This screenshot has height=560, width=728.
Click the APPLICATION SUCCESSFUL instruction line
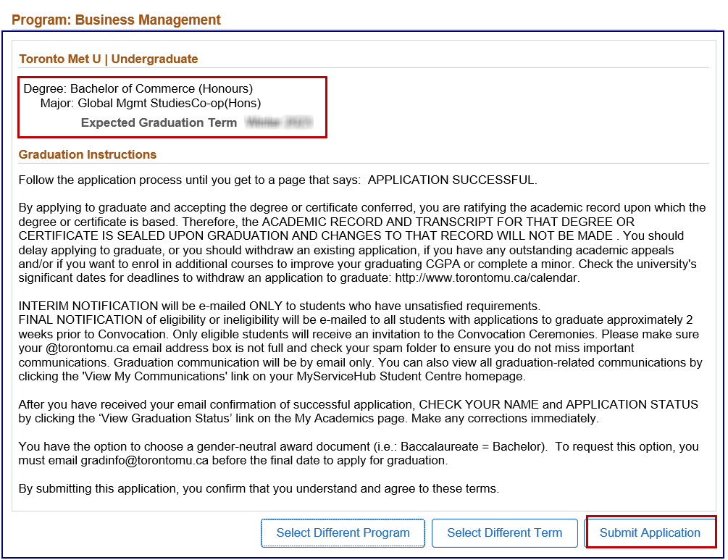point(277,180)
